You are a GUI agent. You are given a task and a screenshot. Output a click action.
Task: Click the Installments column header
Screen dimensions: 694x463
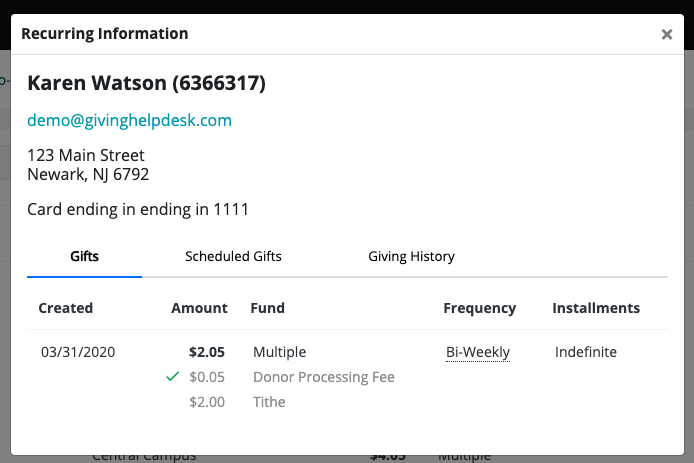click(x=596, y=308)
